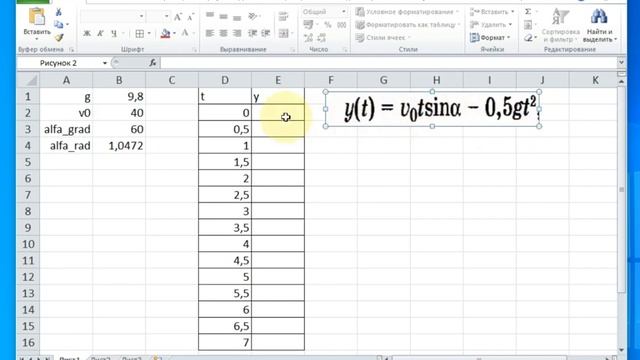
Task: Align cell content to the top
Action: click(210, 16)
